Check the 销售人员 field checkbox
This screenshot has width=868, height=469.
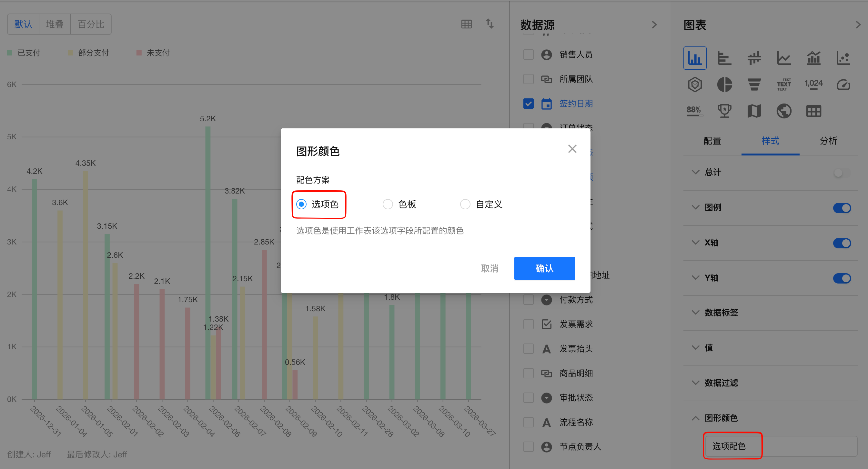click(528, 54)
